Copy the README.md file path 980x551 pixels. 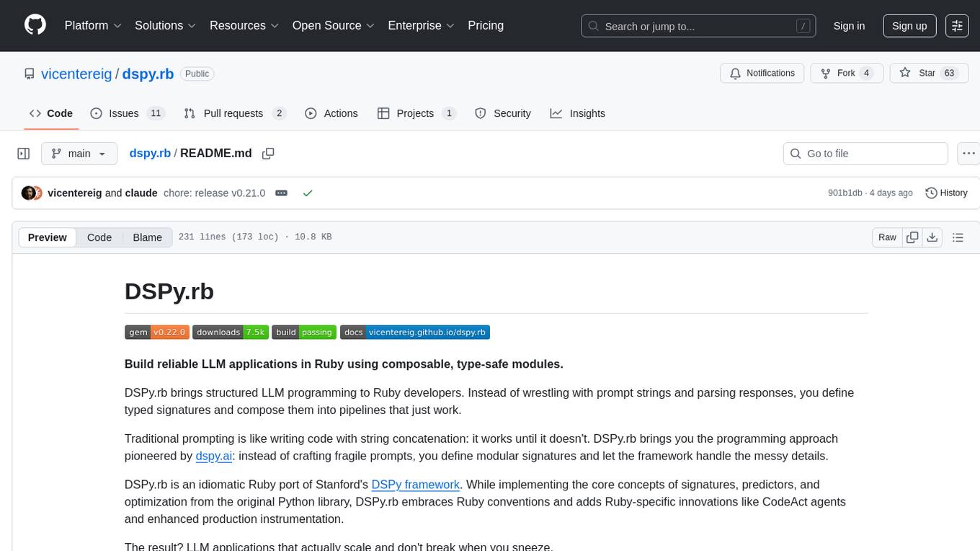[x=268, y=154]
